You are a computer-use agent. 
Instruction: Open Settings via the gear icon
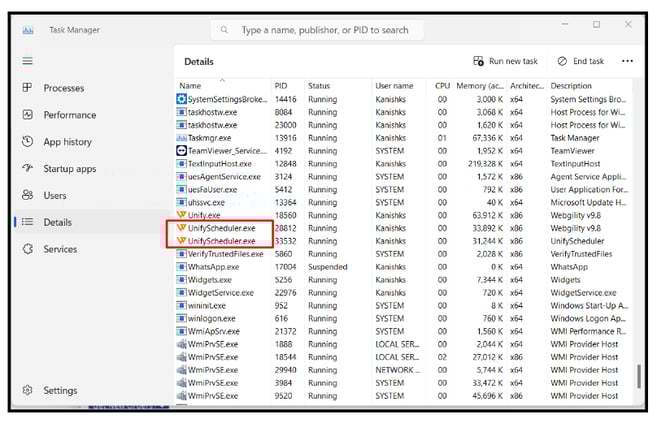27,390
